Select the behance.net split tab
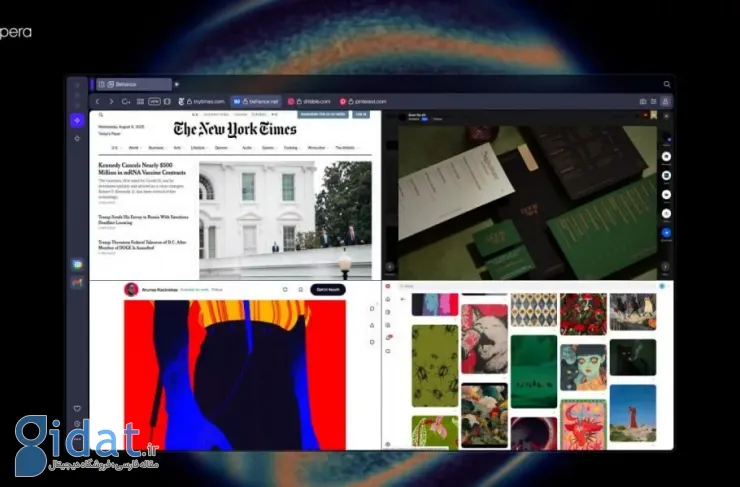Screen dimensions: 740x487 pos(257,101)
